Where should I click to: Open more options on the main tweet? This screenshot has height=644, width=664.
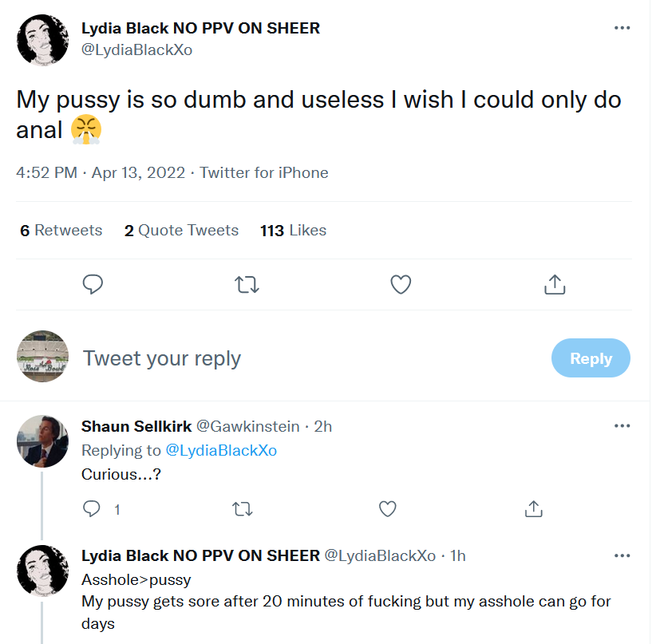[x=622, y=28]
